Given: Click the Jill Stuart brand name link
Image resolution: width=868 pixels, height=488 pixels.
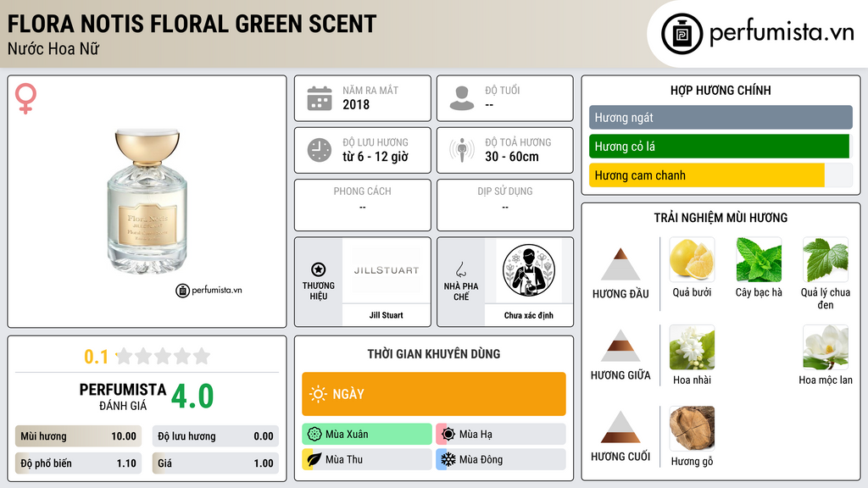Looking at the screenshot, I should 387,315.
